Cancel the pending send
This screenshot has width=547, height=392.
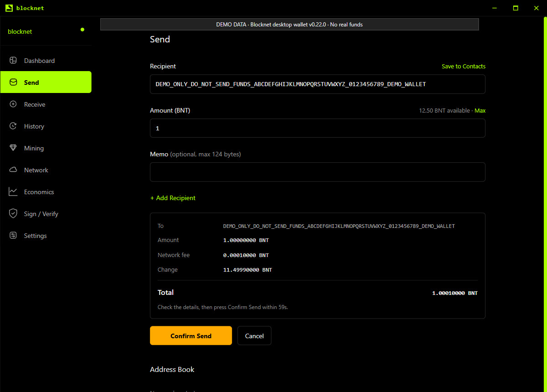(254, 335)
